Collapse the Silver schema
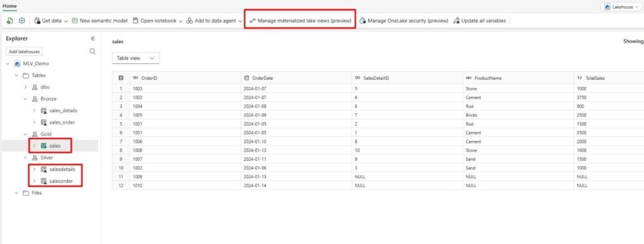 (x=25, y=157)
